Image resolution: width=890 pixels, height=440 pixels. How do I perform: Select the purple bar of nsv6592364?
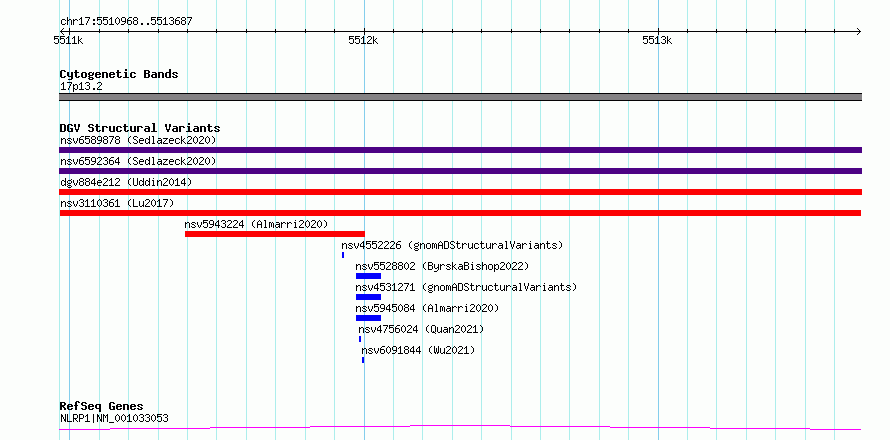[460, 171]
